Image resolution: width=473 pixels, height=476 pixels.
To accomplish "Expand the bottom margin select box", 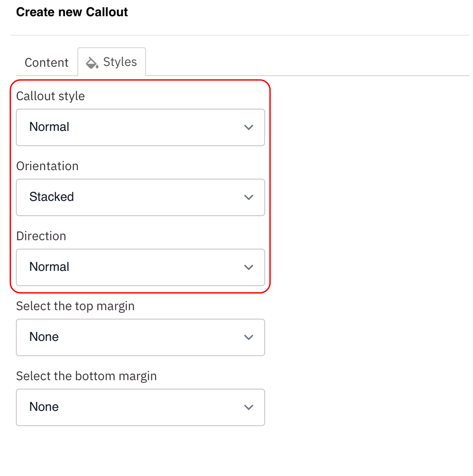I will [x=140, y=407].
